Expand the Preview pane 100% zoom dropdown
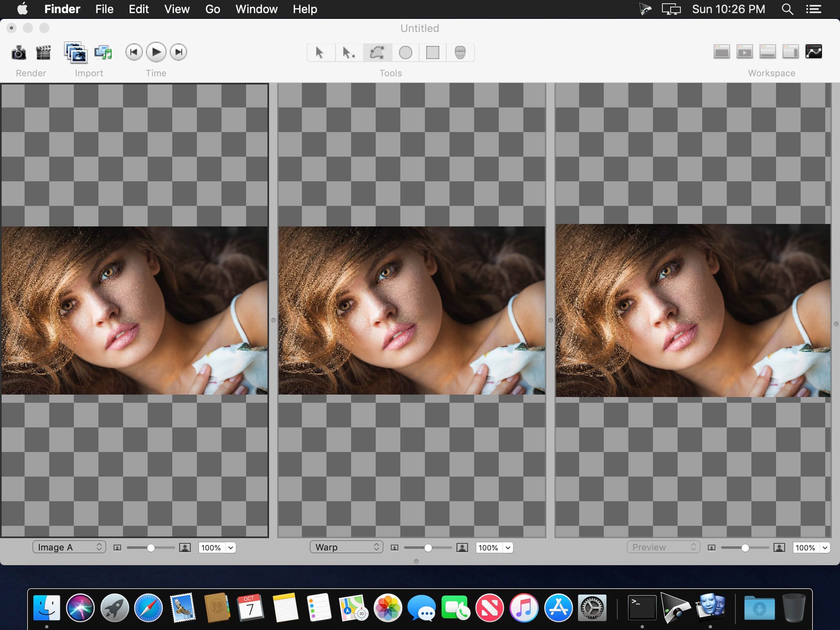 [825, 548]
